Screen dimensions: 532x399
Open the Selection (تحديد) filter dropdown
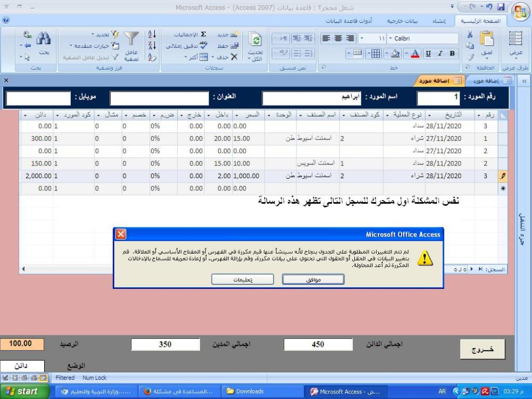(105, 35)
